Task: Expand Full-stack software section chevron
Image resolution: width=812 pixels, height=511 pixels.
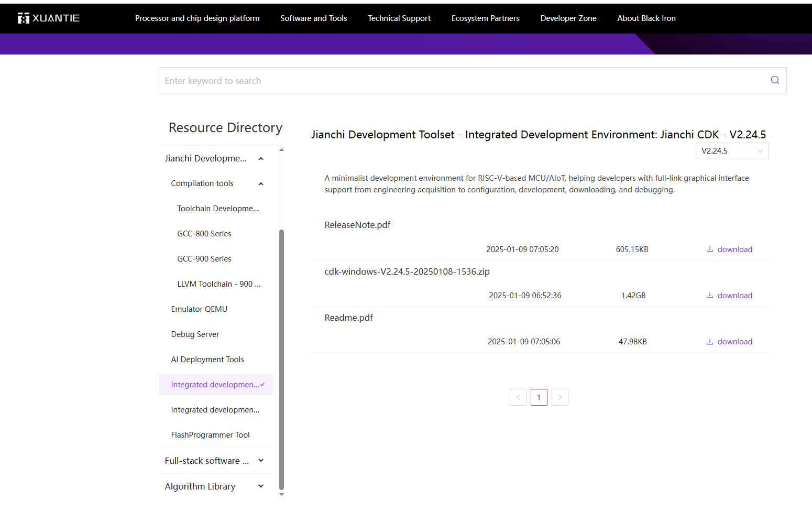Action: pyautogui.click(x=261, y=461)
